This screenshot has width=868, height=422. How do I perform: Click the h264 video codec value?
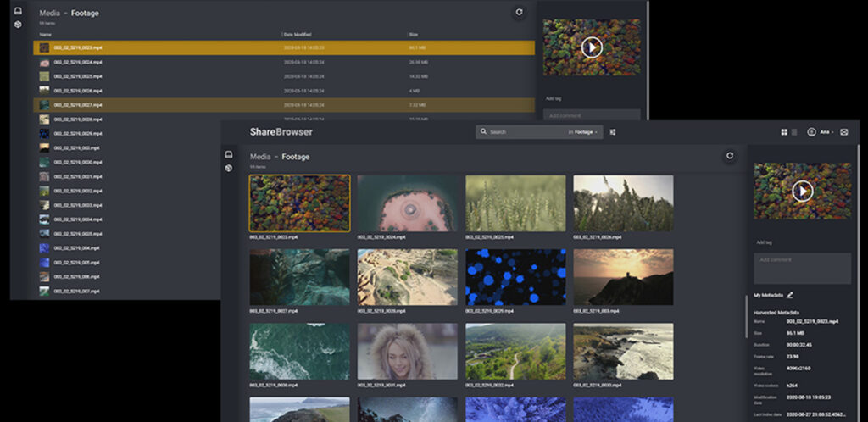tap(792, 385)
